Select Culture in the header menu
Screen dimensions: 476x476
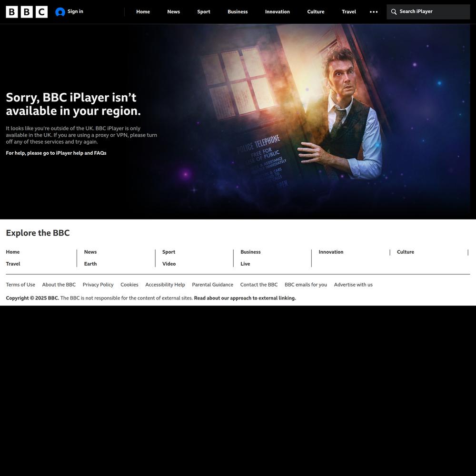[x=316, y=12]
